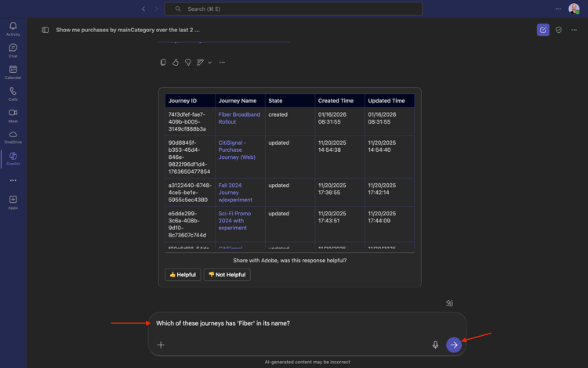Viewport: 588px width, 368px height.
Task: Toggle the chat sidebar panel
Action: coord(45,30)
